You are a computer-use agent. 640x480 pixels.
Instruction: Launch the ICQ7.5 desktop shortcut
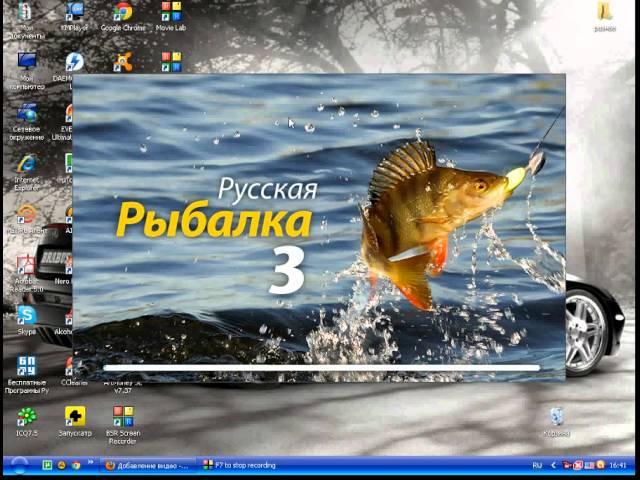[27, 422]
